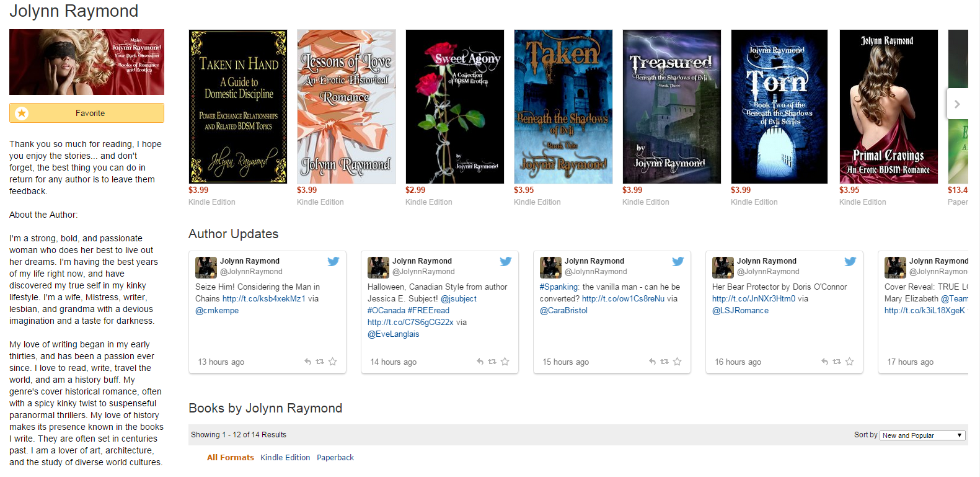Open the Torn book cover
The width and height of the screenshot is (980, 477).
click(780, 107)
